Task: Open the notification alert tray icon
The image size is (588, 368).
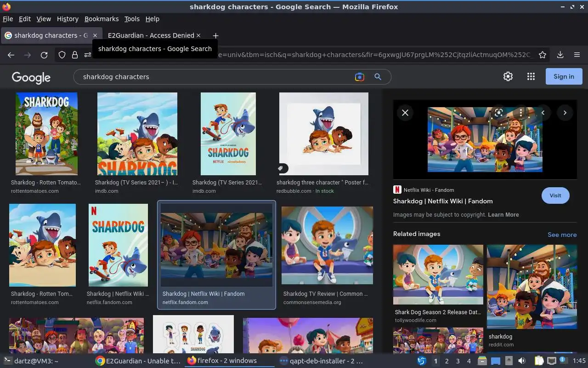Action: click(x=564, y=361)
